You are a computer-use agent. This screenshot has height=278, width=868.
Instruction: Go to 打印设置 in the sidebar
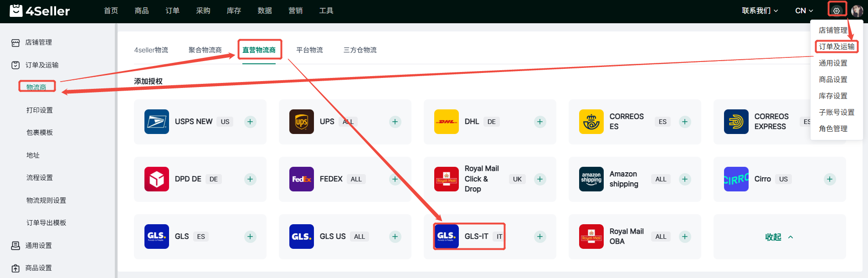[40, 110]
